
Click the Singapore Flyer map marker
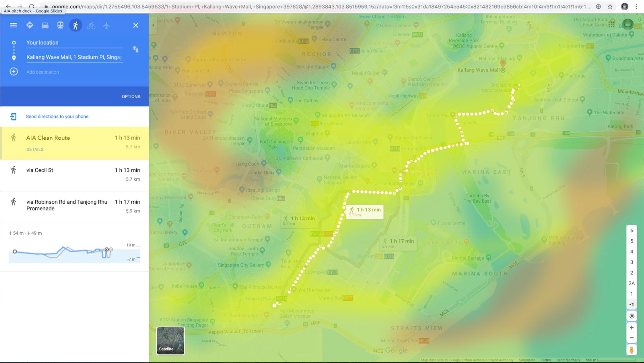420,183
